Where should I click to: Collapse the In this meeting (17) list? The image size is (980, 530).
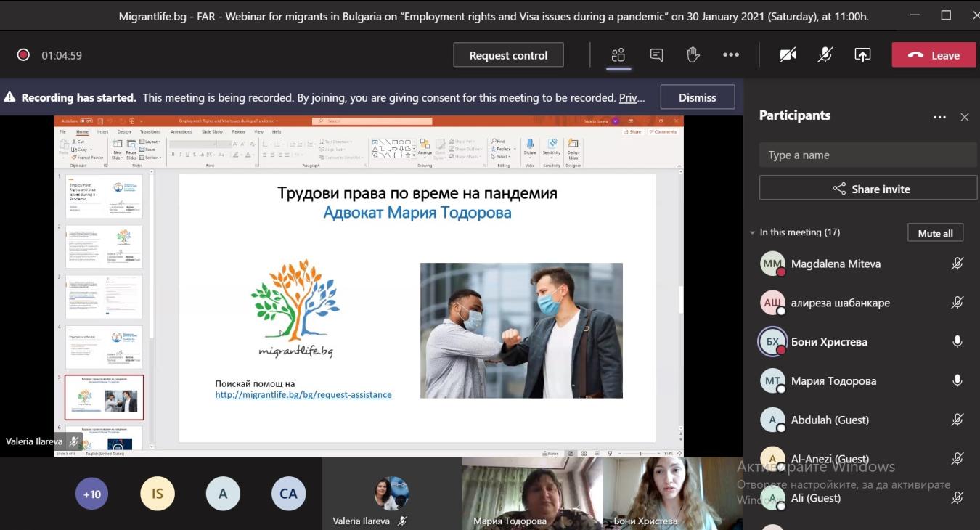pos(752,232)
